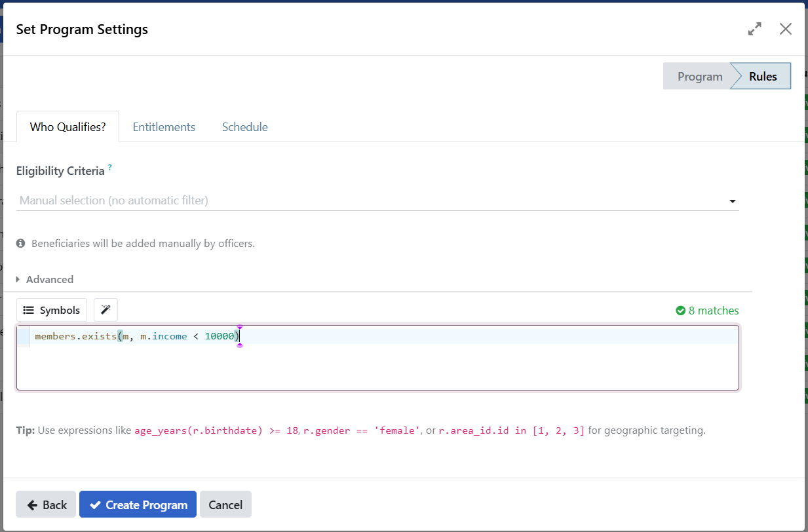Click the age_years example in the tip
This screenshot has width=808, height=532.
click(216, 430)
